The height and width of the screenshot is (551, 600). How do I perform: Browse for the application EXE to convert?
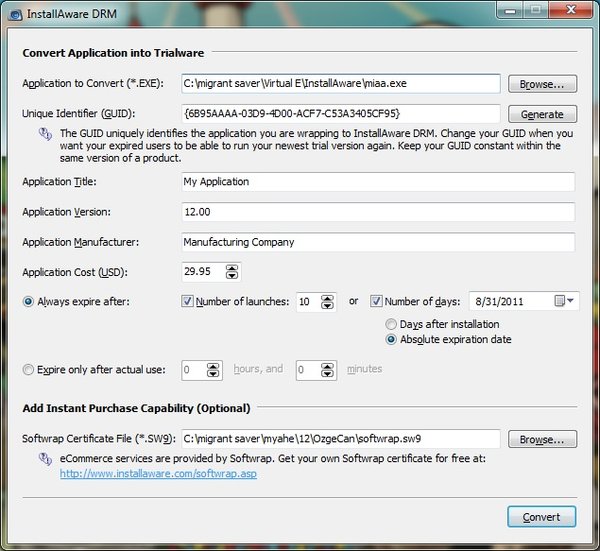click(x=542, y=84)
